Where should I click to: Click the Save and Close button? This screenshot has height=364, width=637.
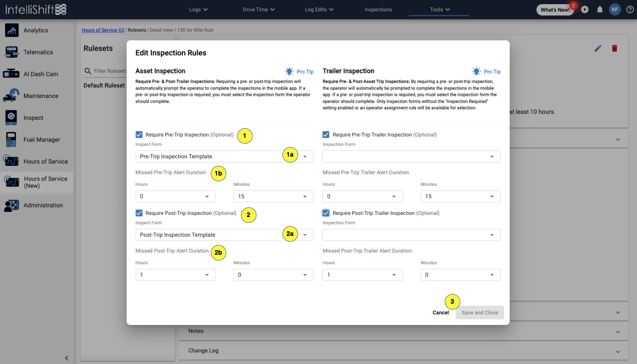(x=479, y=312)
